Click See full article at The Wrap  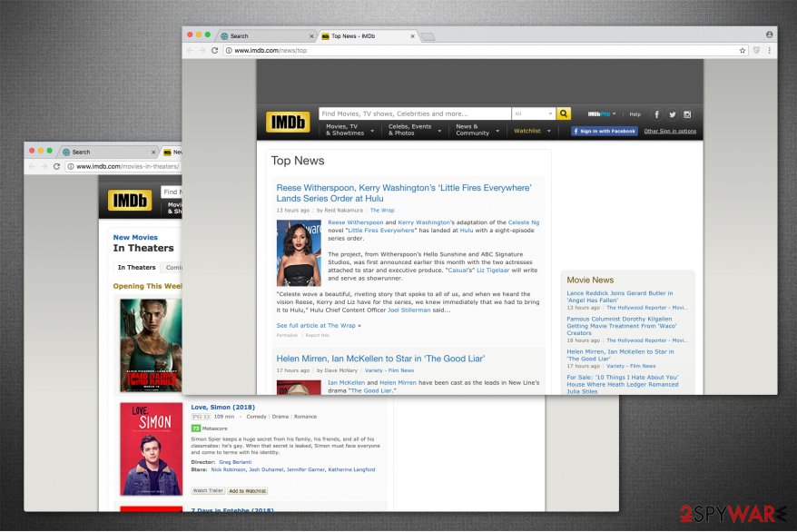pos(319,325)
